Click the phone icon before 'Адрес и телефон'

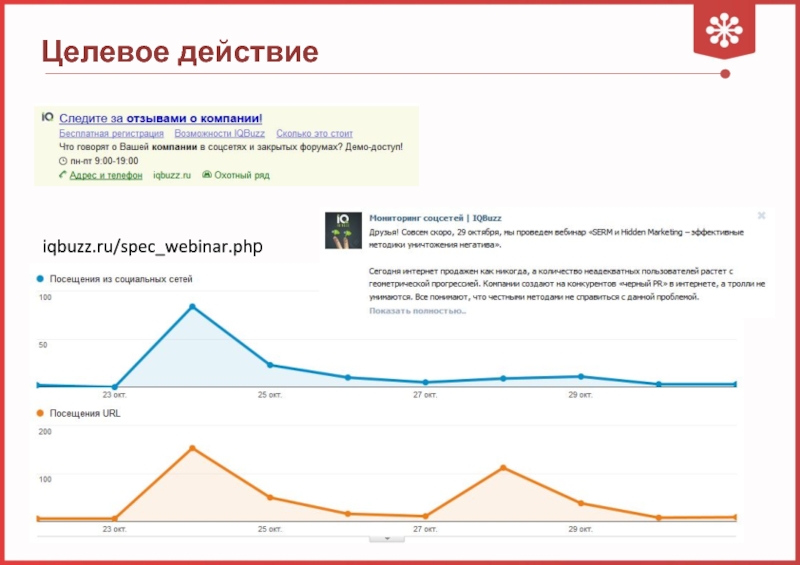(63, 175)
